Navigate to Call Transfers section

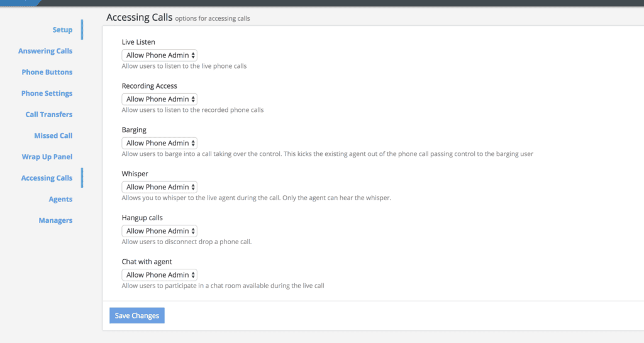(49, 115)
